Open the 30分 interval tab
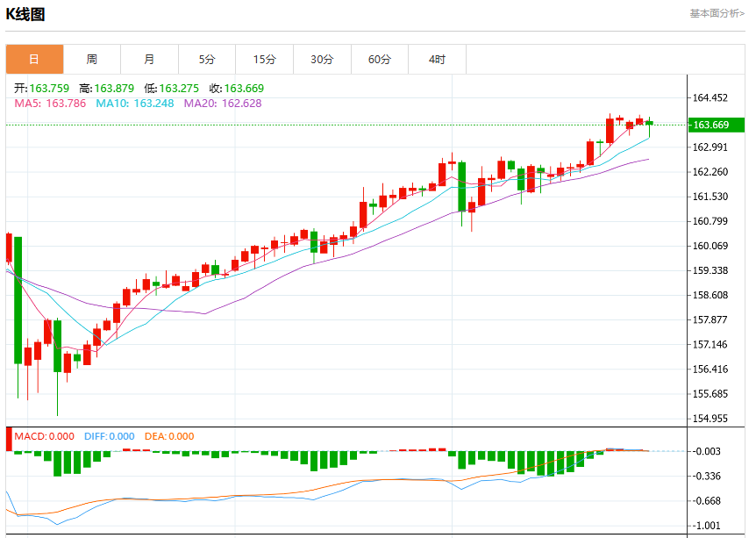This screenshot has width=756, height=538. (322, 60)
